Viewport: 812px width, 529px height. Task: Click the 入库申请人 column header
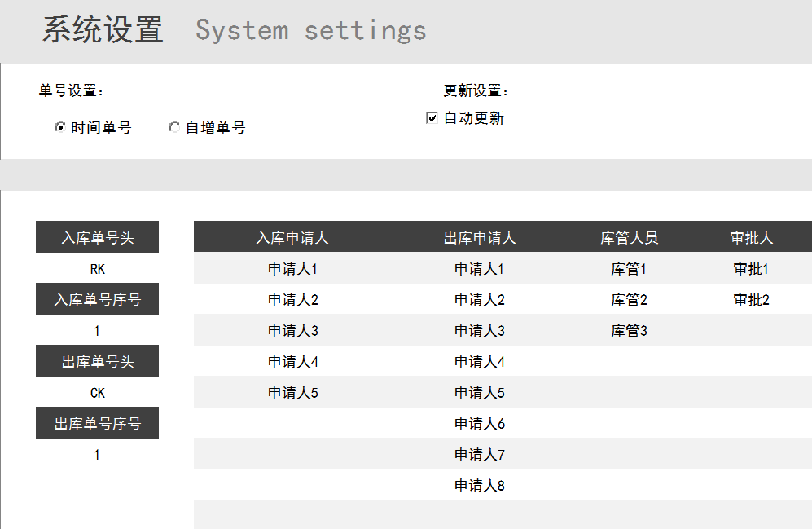(292, 237)
